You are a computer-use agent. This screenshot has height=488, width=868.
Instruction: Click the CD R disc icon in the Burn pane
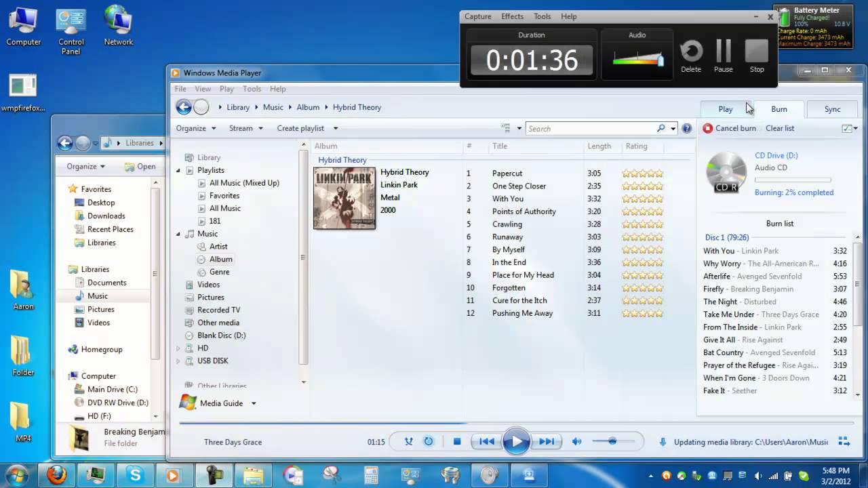[726, 172]
